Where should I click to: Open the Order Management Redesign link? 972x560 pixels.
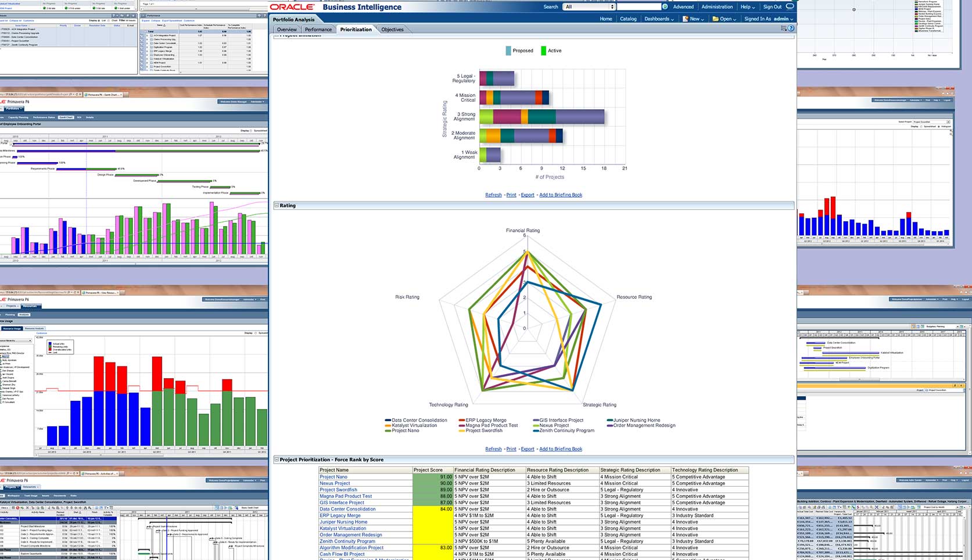click(351, 535)
